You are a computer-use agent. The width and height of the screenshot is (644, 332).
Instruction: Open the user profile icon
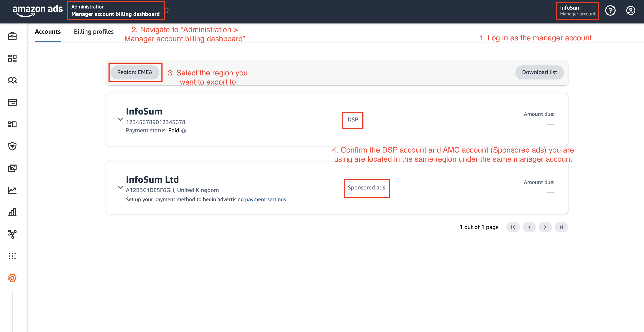[631, 10]
